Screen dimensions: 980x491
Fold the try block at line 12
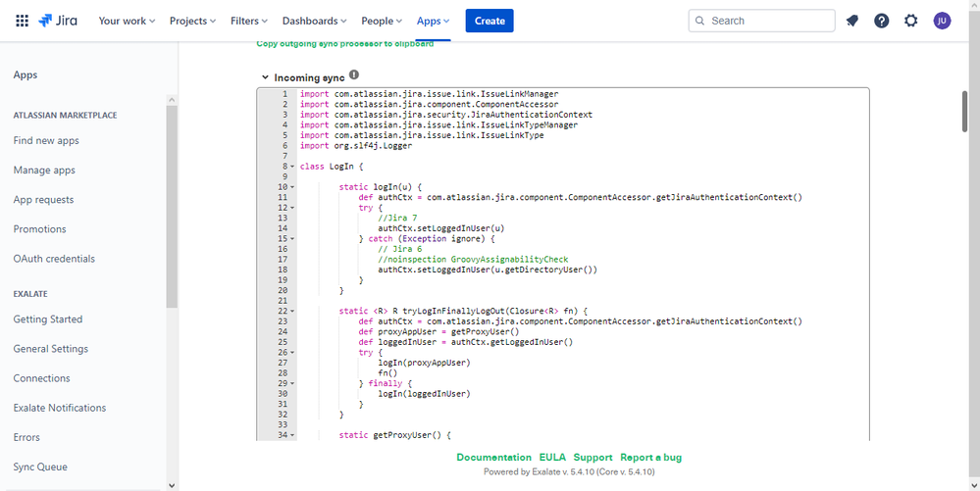click(292, 208)
